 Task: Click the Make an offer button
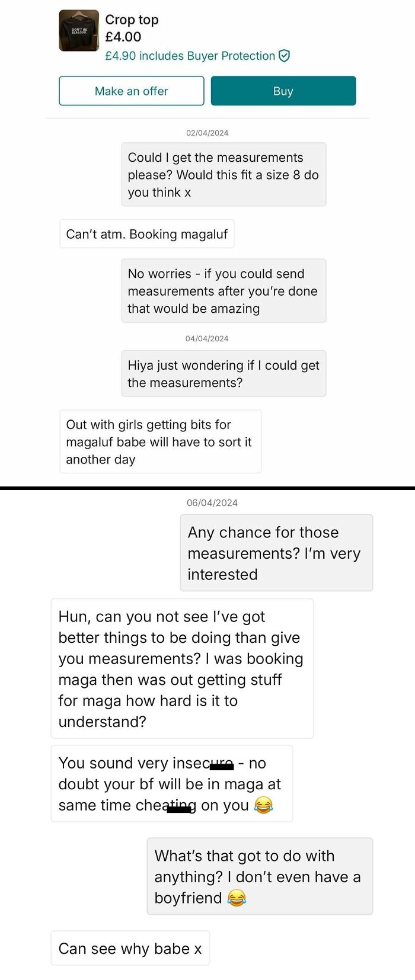click(x=131, y=91)
